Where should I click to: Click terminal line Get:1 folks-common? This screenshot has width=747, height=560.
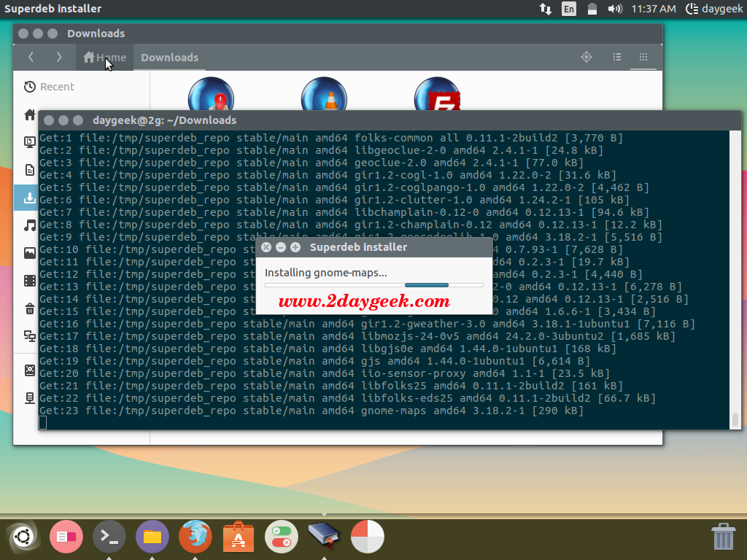330,138
